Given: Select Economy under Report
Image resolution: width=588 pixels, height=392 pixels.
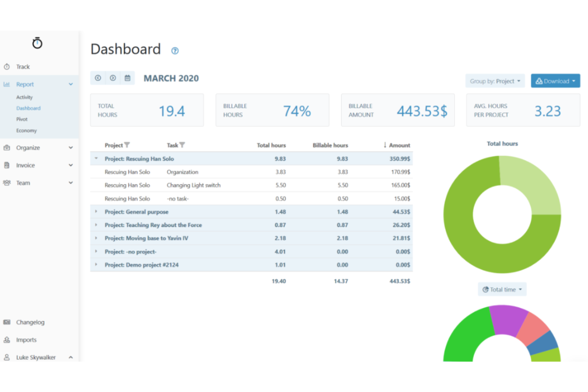Looking at the screenshot, I should pyautogui.click(x=26, y=130).
